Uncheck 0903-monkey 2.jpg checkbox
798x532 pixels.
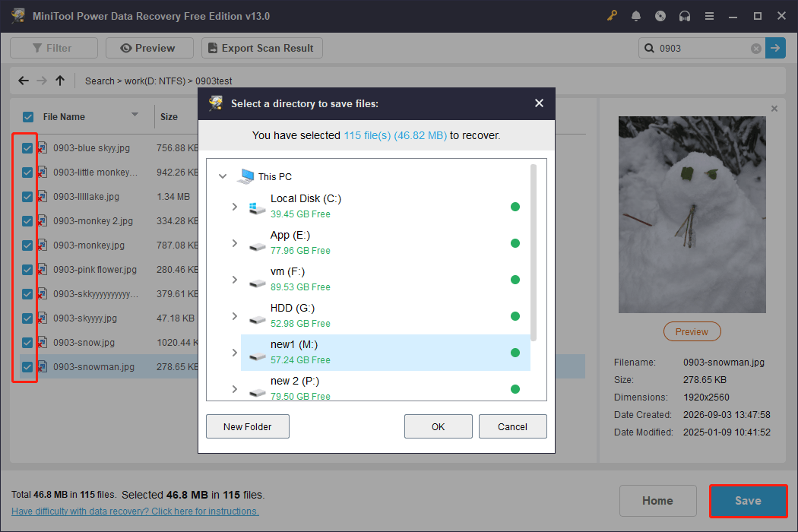coord(27,221)
